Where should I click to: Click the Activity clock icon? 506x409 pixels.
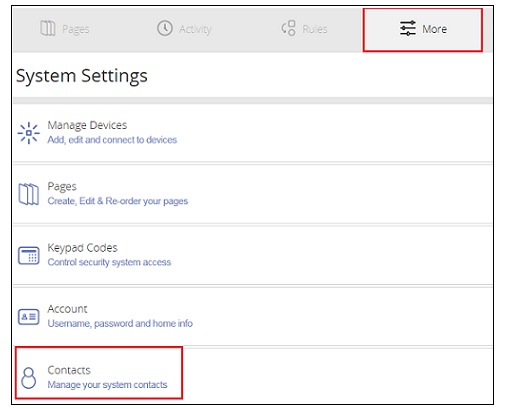(x=165, y=28)
